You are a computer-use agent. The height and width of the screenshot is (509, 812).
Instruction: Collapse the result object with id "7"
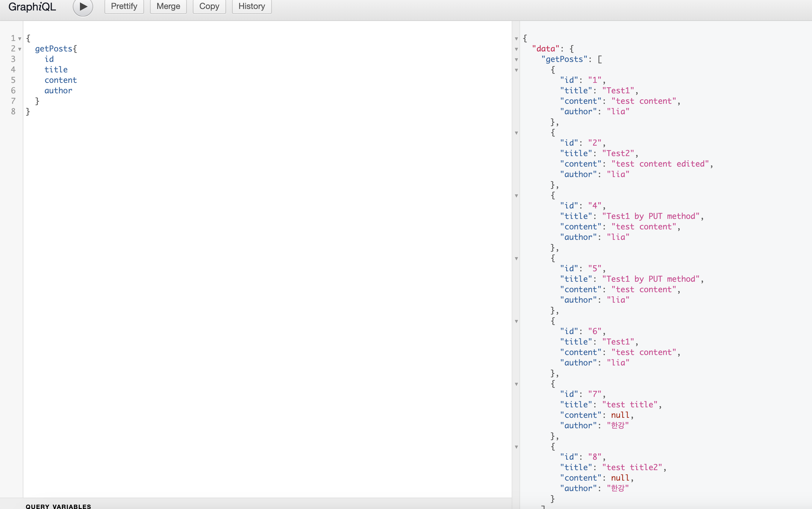tap(516, 384)
